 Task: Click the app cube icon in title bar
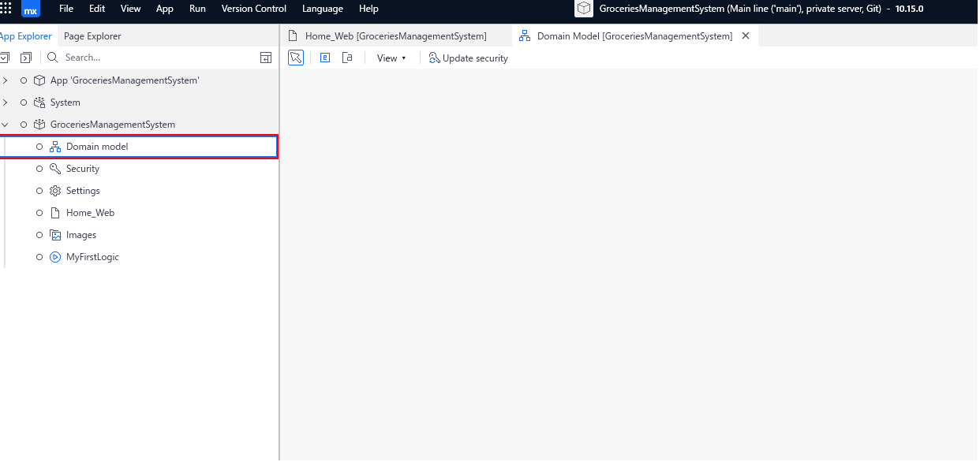point(584,9)
